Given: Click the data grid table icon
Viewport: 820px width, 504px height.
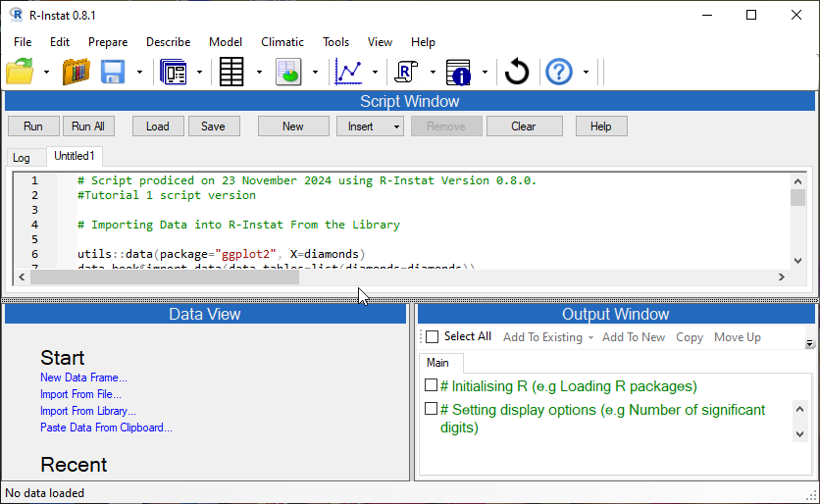Looking at the screenshot, I should coord(231,72).
